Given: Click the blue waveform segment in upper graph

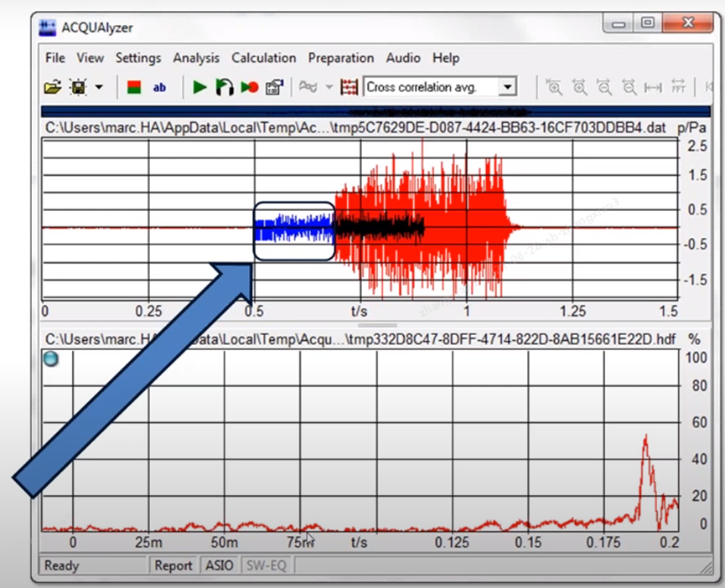Looking at the screenshot, I should pyautogui.click(x=294, y=228).
